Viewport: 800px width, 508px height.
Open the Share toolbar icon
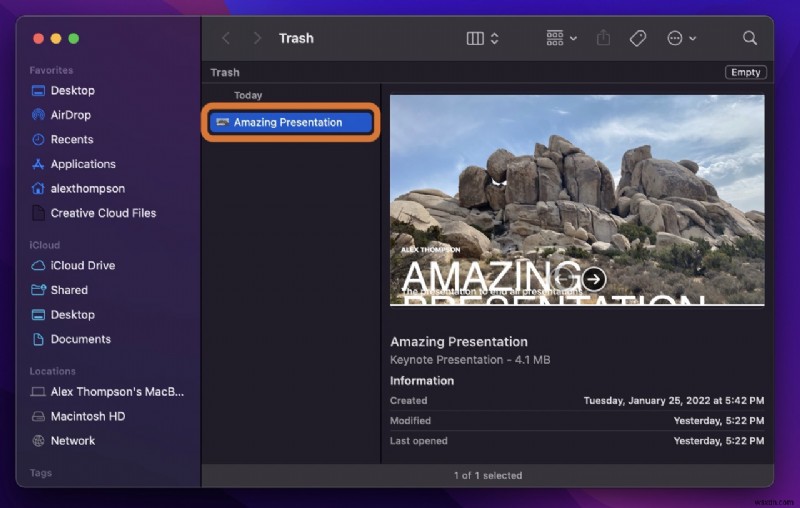point(603,38)
